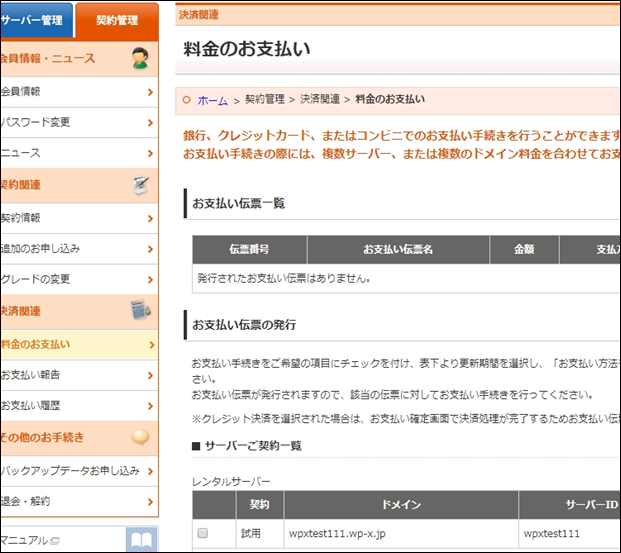Open バックアップデータお申し込み in sidebar
The image size is (621, 553).
click(79, 471)
